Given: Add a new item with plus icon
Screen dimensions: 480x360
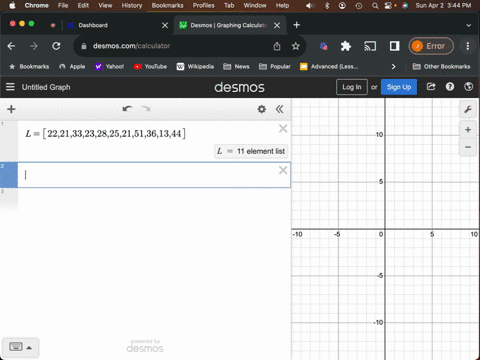Looking at the screenshot, I should point(11,109).
